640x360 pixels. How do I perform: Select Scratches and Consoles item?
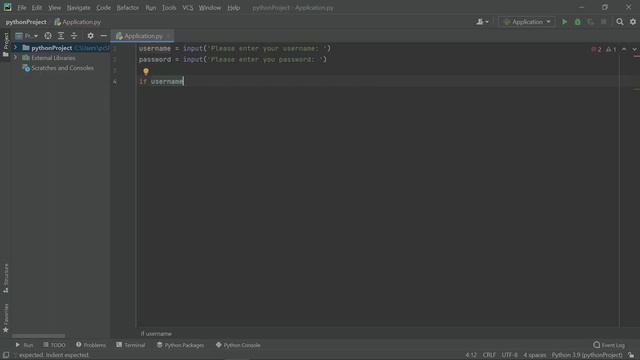point(62,68)
